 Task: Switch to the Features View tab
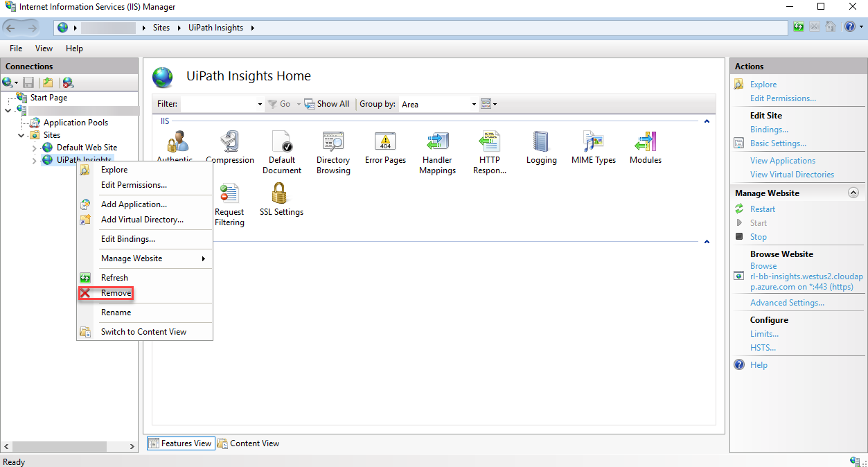(x=181, y=443)
